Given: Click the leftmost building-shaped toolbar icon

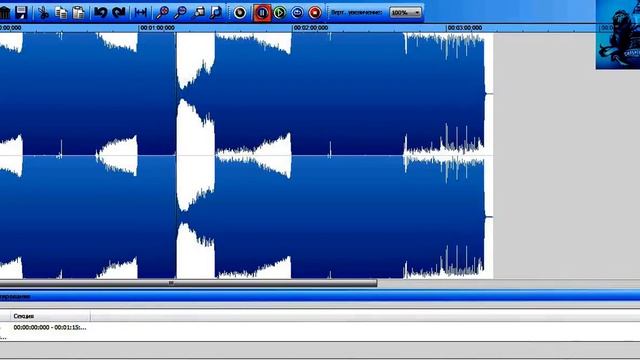Looking at the screenshot, I should point(4,13).
